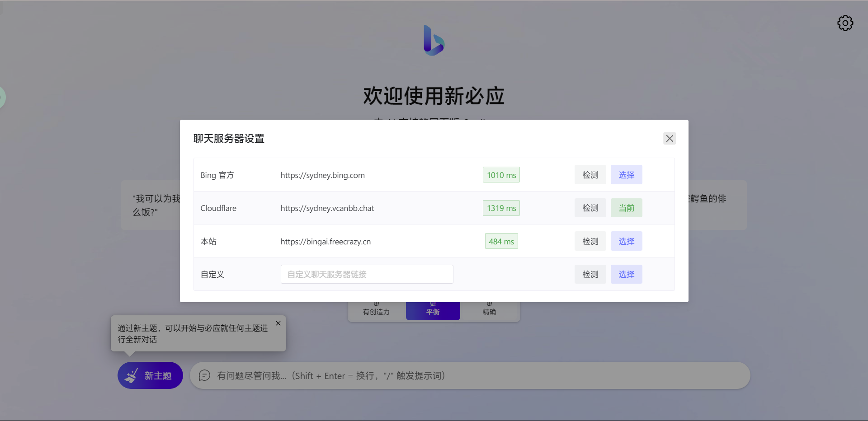Switch to more balanced conversation style
This screenshot has height=421, width=868.
433,311
